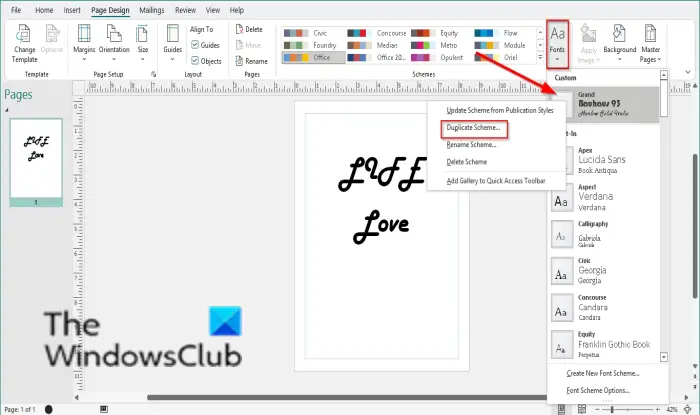This screenshot has height=415, width=700.
Task: Select the Median color scheme
Action: pyautogui.click(x=377, y=45)
